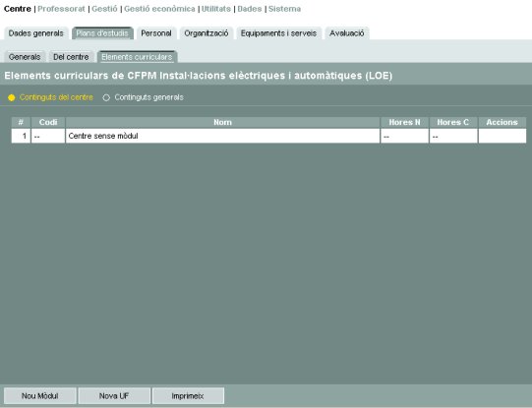The height and width of the screenshot is (408, 532).
Task: Click the Nom column header
Action: pyautogui.click(x=222, y=122)
